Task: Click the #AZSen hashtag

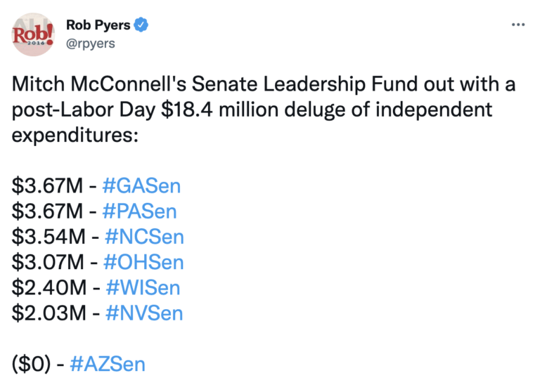Action: (108, 363)
